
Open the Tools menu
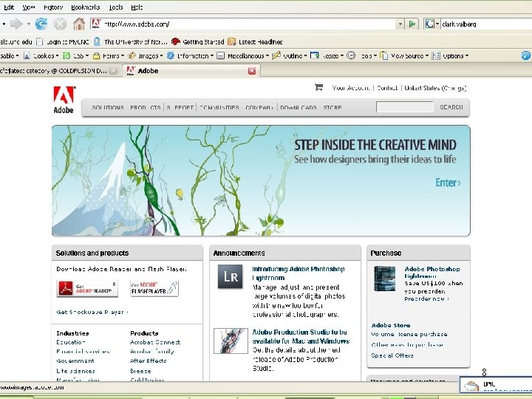coord(116,7)
